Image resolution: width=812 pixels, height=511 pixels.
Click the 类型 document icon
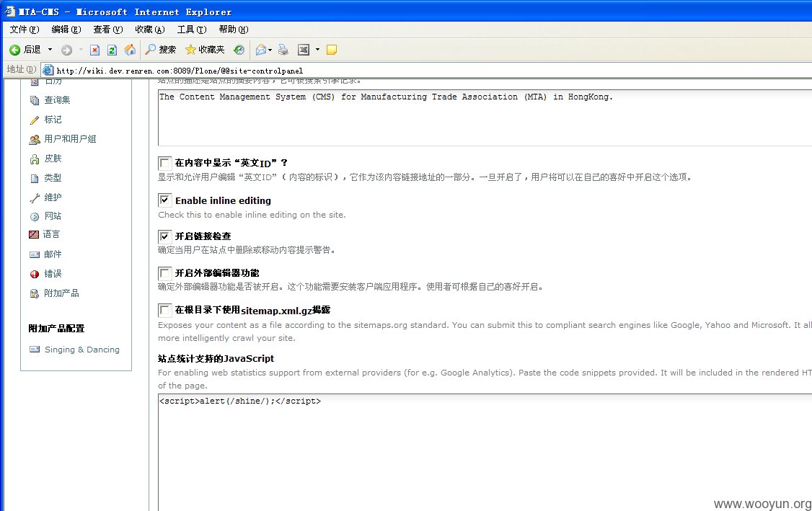34,179
